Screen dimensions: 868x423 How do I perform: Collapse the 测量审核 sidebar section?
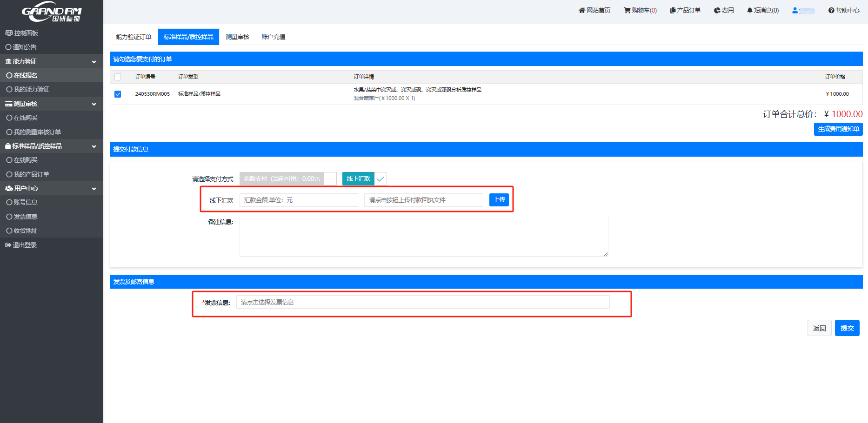(93, 104)
